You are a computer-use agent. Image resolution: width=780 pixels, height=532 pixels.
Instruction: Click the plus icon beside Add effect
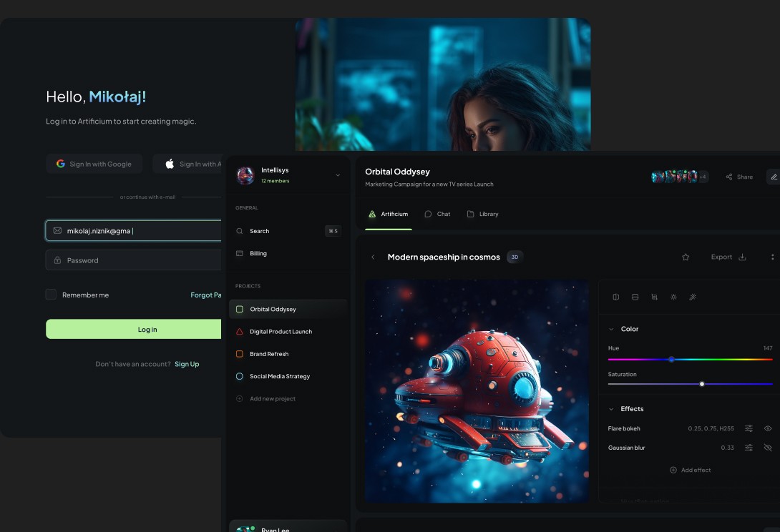(x=673, y=470)
